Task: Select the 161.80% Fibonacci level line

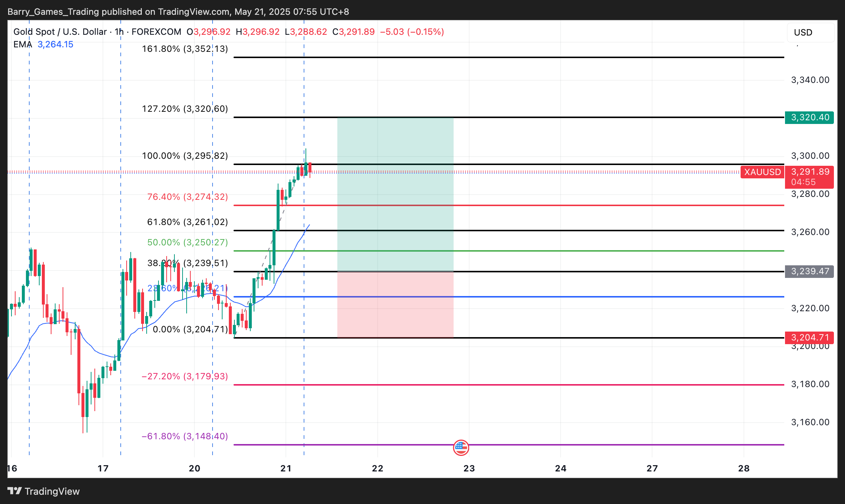Action: click(555, 57)
